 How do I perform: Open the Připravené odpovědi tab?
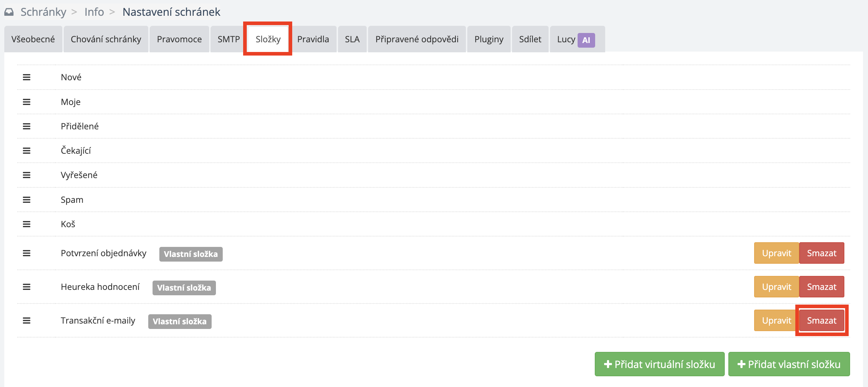click(417, 39)
